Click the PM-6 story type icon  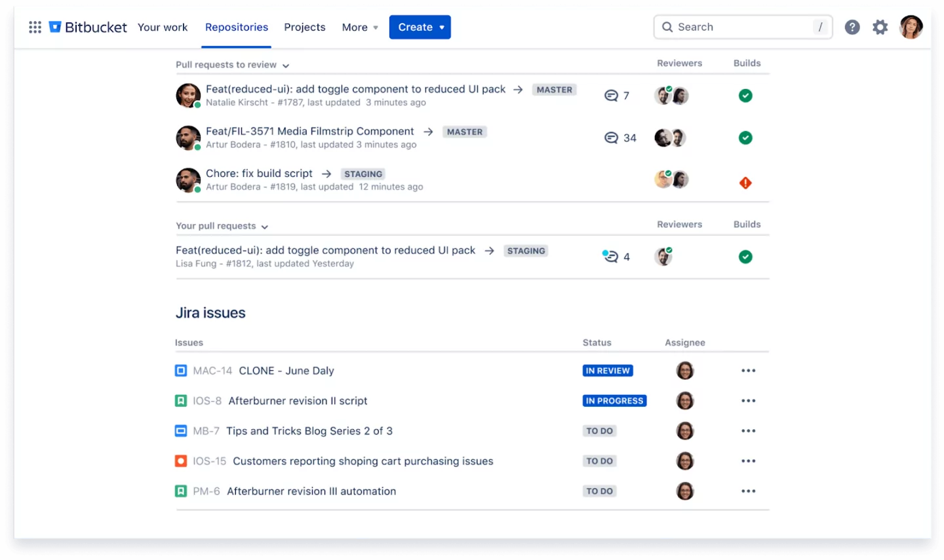181,491
